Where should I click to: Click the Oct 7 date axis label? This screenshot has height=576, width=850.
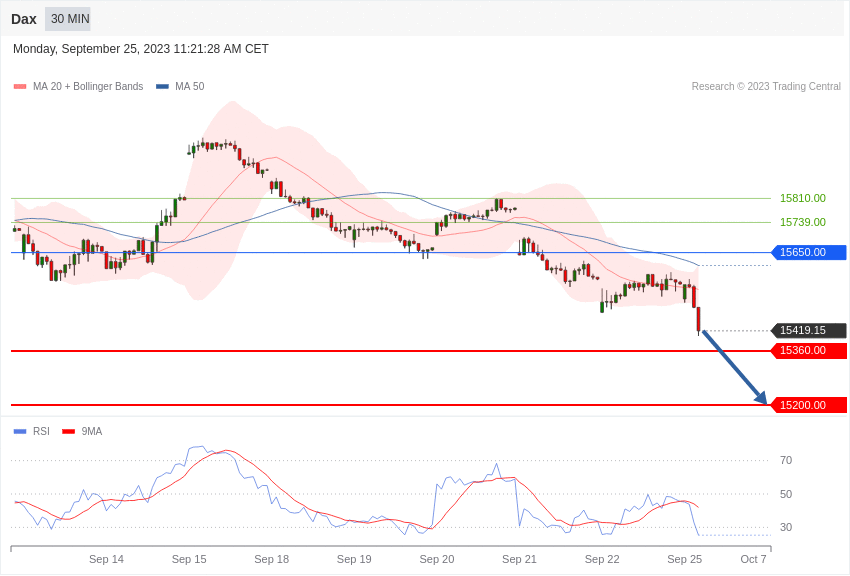[x=754, y=559]
